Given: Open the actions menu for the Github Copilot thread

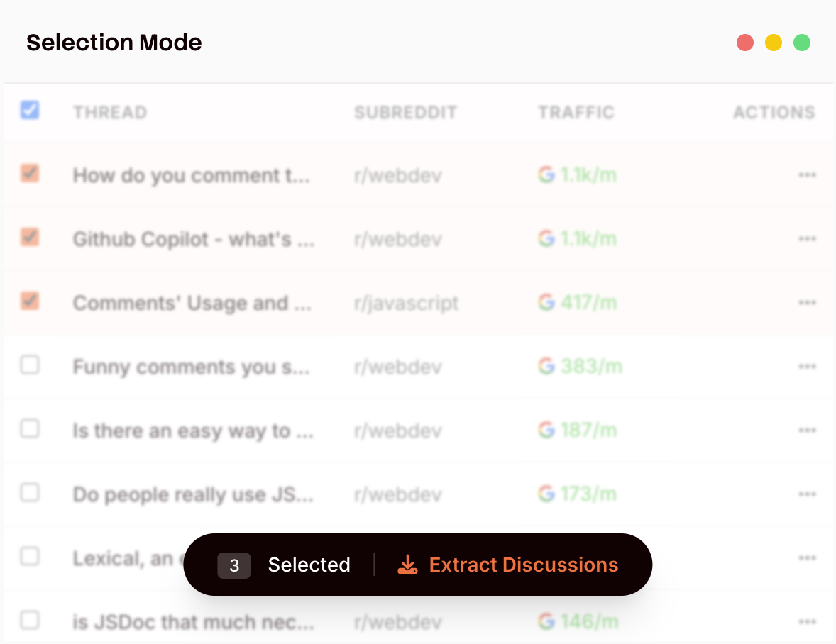Looking at the screenshot, I should 808,239.
